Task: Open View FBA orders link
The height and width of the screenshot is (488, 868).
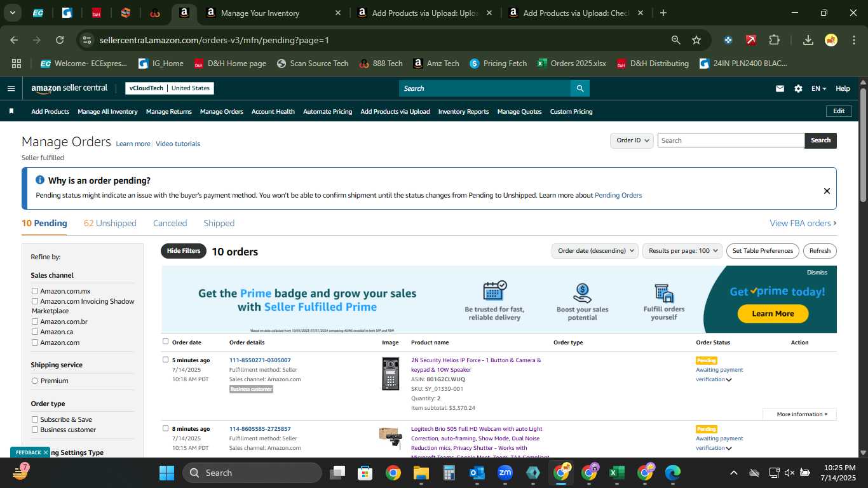Action: 803,223
